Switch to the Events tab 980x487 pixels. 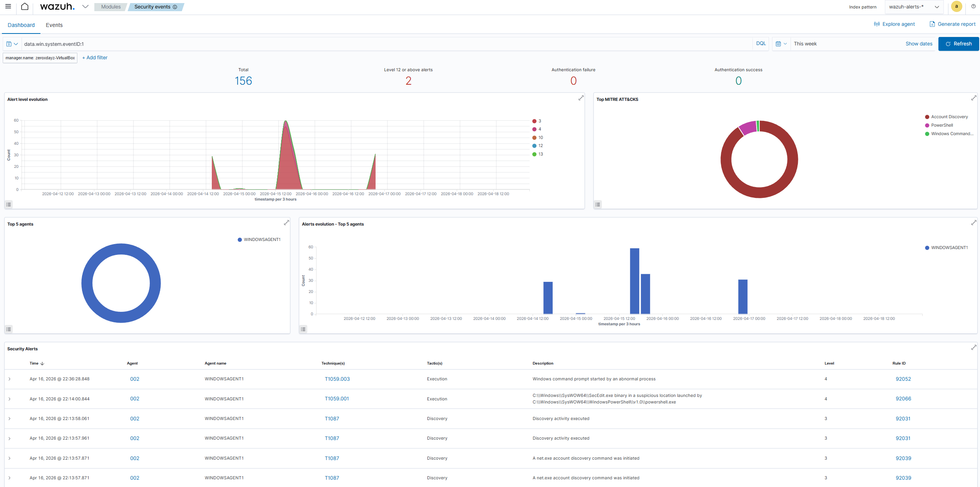[54, 25]
